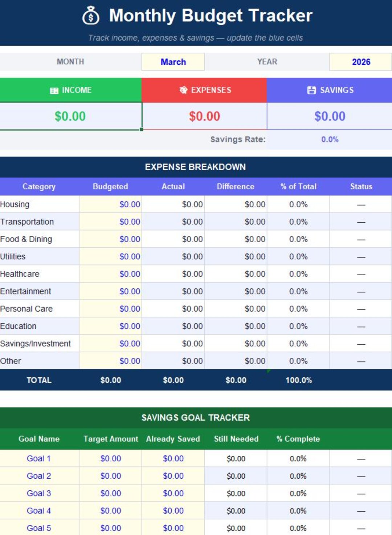This screenshot has width=392, height=535.
Task: Click the Savings Rate: label
Action: (238, 139)
